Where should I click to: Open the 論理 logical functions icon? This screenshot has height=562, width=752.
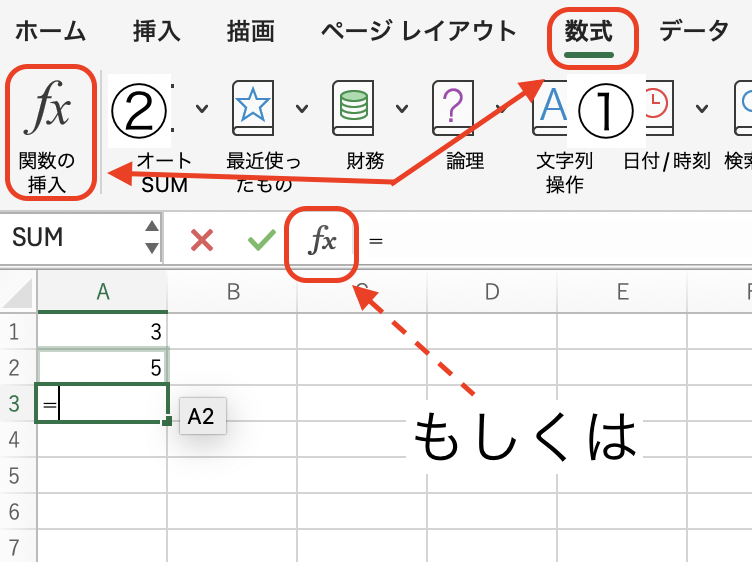(453, 107)
